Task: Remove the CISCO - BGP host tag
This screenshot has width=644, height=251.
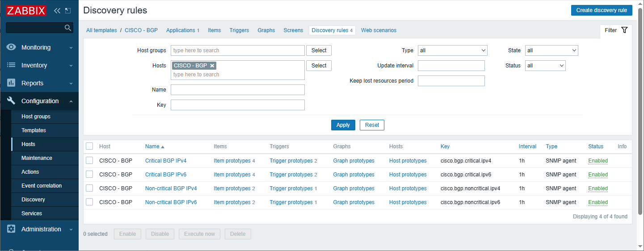Action: [212, 66]
